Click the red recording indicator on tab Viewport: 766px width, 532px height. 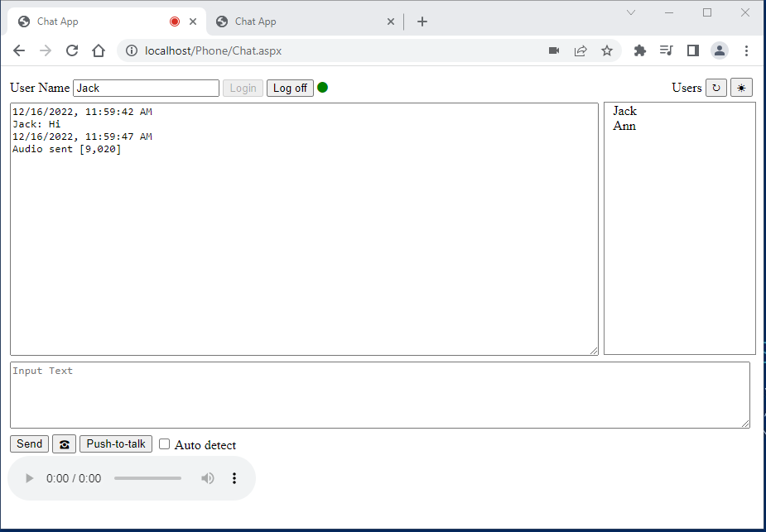point(175,22)
